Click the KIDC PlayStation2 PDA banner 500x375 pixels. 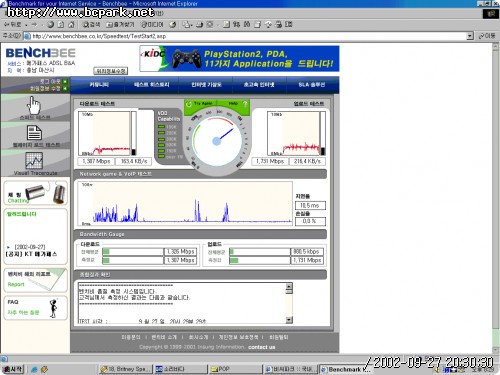tap(239, 59)
